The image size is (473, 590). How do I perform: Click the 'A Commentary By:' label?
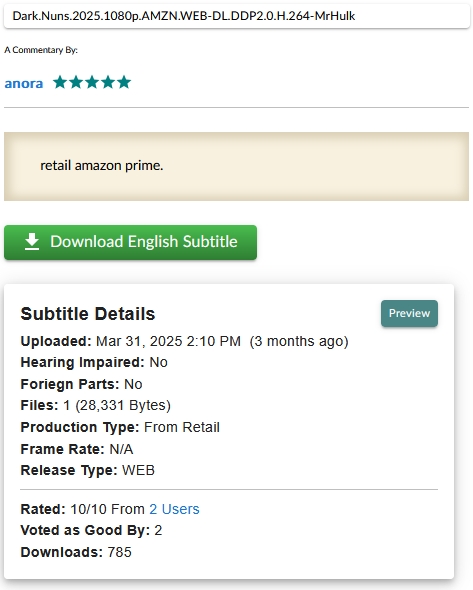(x=41, y=50)
